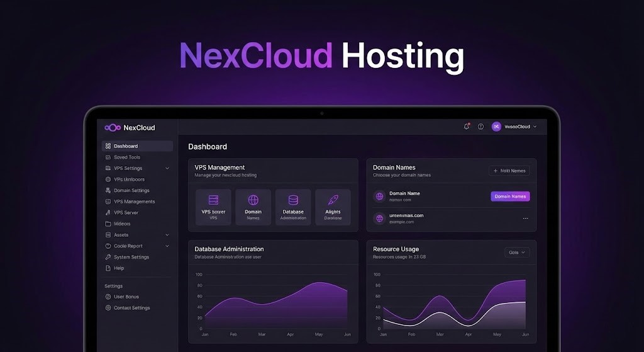644x352 pixels.
Task: Open the Resource Usage unit dropdown
Action: (517, 253)
